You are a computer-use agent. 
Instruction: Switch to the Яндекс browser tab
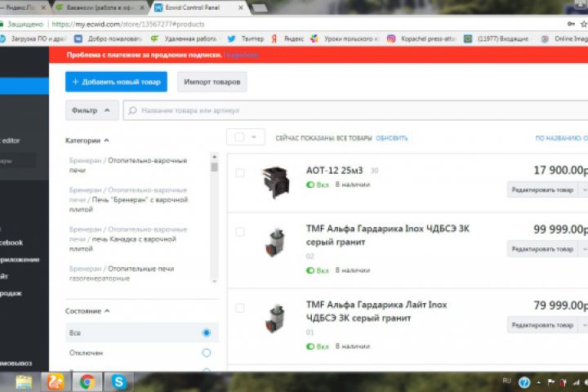23,7
